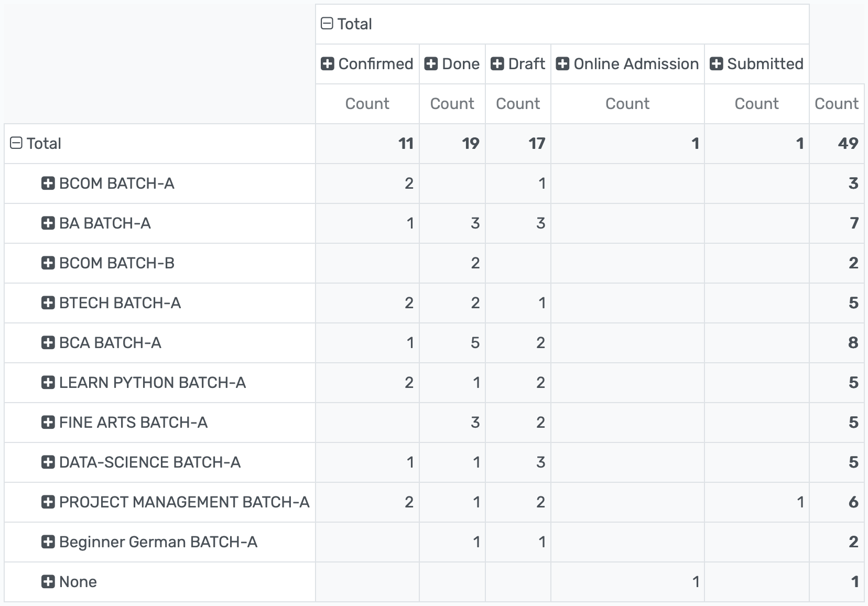Click the Count header under Confirmed

[x=367, y=104]
